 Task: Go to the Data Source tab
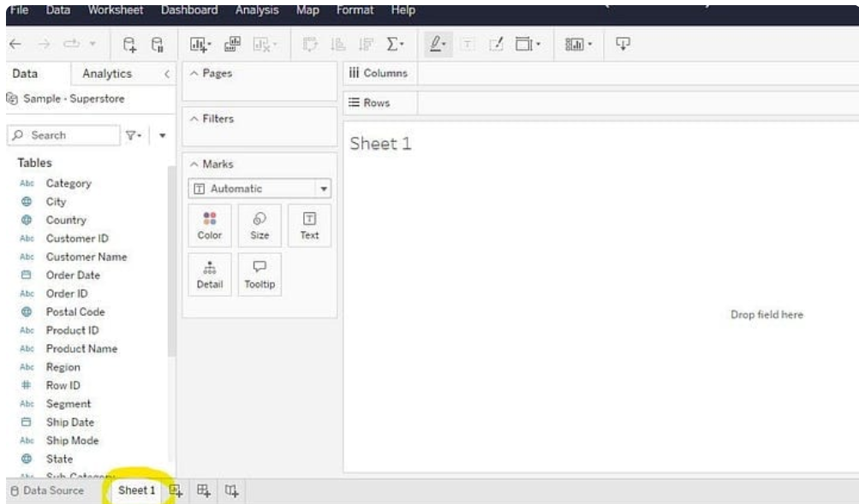coord(47,490)
